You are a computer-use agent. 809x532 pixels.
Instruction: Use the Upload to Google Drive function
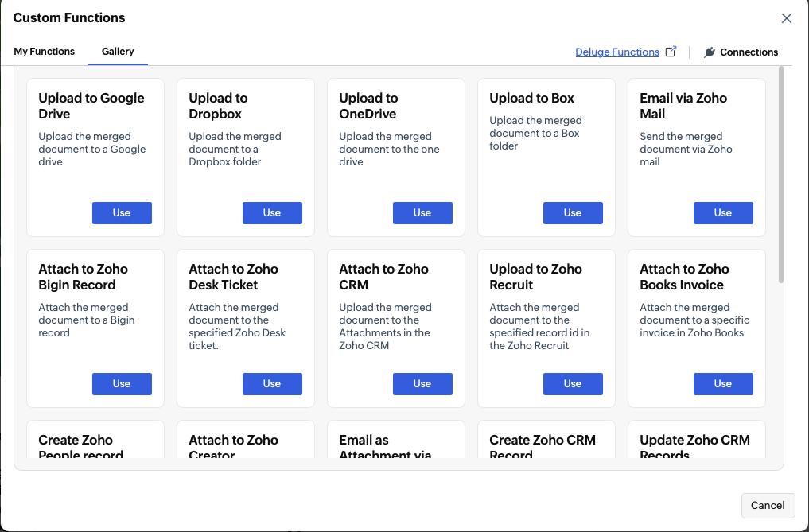122,213
